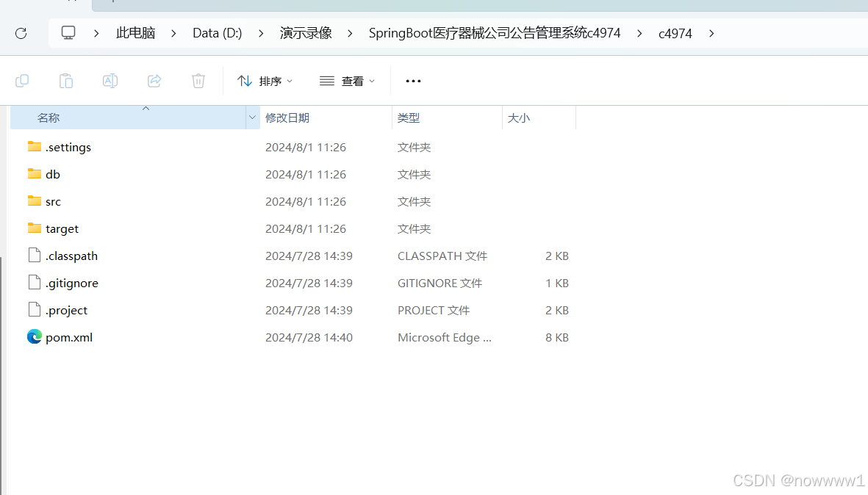Click the Copy icon in the toolbar
The image size is (868, 495).
(22, 81)
